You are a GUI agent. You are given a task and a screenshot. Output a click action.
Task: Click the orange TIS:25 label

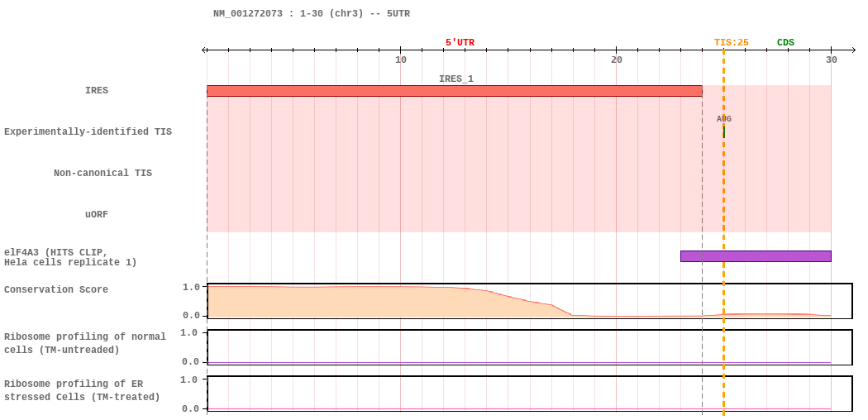(731, 43)
